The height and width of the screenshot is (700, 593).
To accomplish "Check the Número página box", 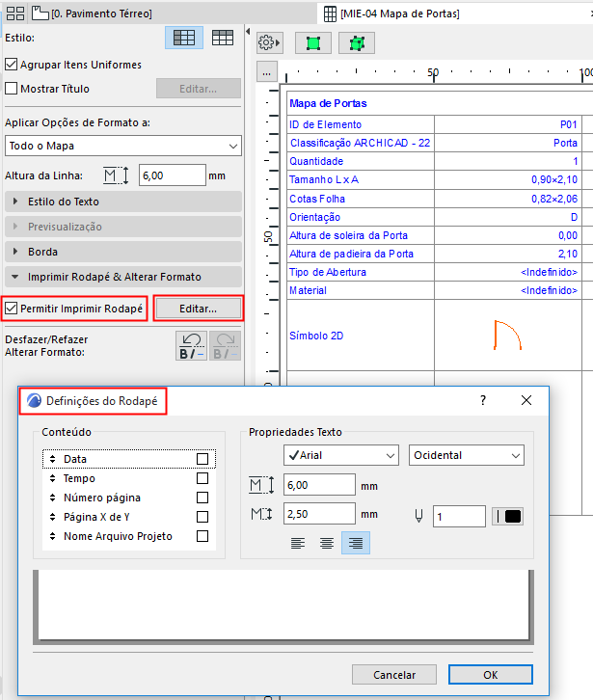I will coord(202,498).
